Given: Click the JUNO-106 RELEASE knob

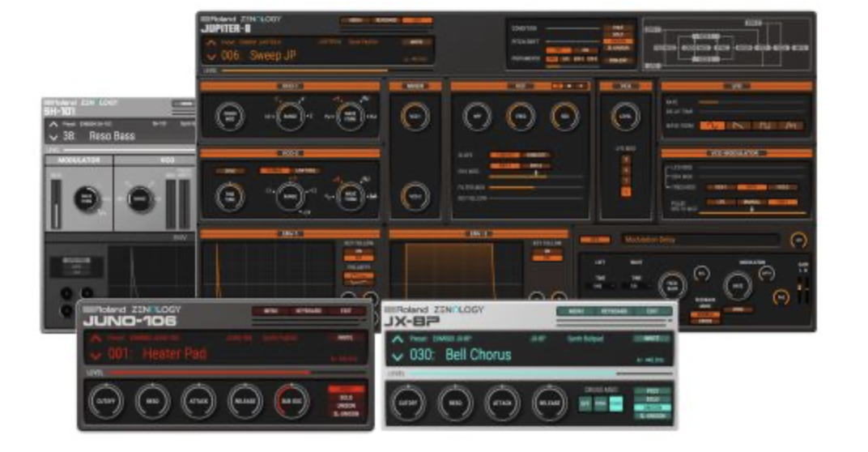Looking at the screenshot, I should [245, 401].
